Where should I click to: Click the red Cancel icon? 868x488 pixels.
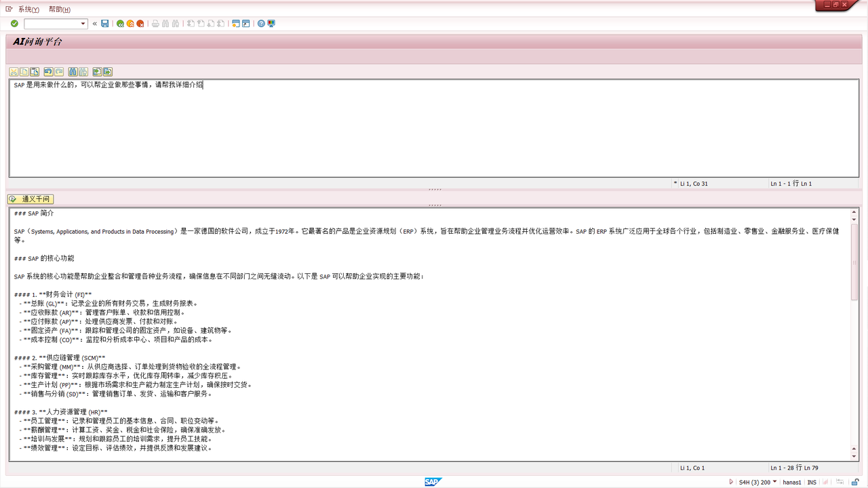[140, 24]
